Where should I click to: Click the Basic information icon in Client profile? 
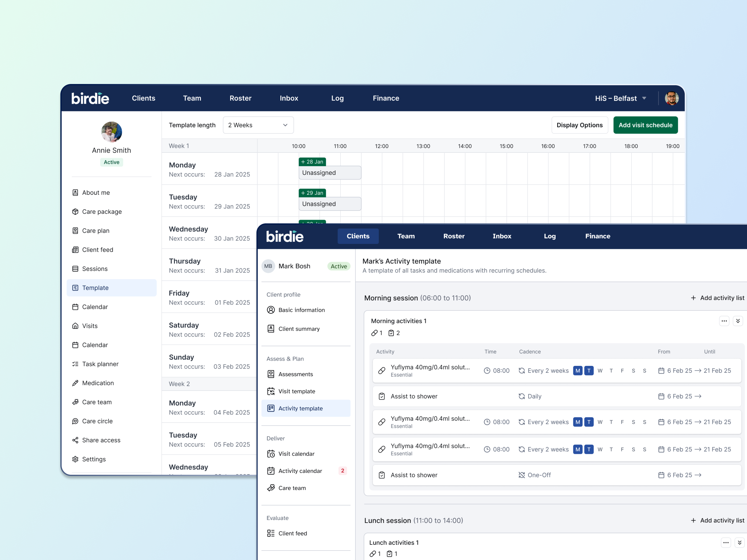271,310
